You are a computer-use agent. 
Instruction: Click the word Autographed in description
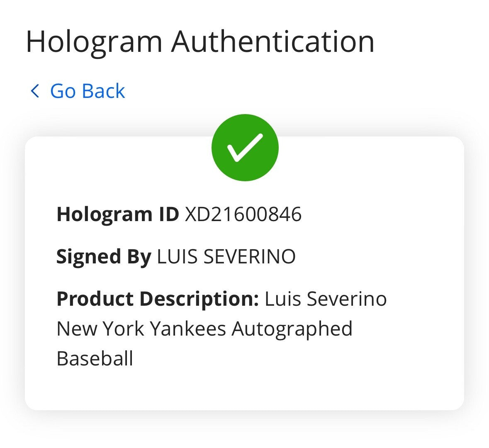(x=292, y=329)
